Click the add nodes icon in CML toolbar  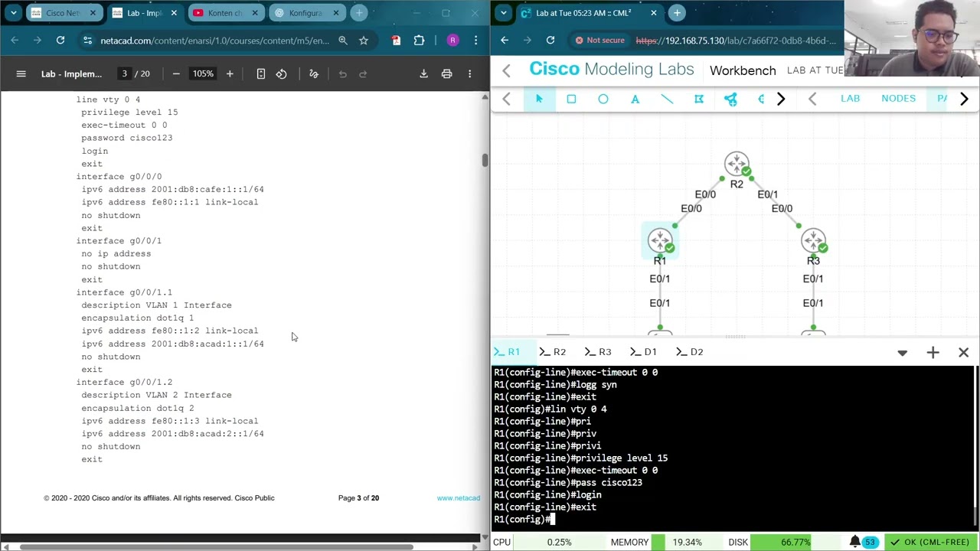731,99
